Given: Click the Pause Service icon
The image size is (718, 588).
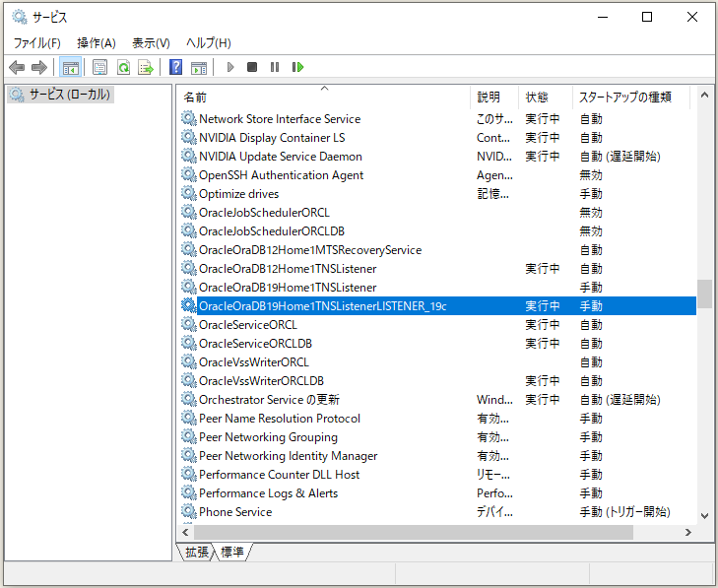Looking at the screenshot, I should click(x=275, y=67).
